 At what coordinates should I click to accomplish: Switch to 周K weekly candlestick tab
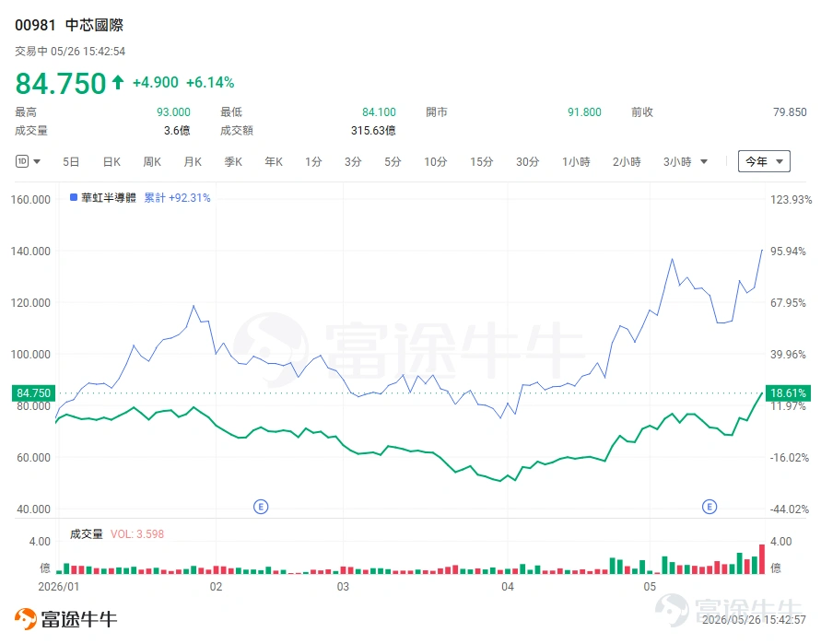(152, 162)
